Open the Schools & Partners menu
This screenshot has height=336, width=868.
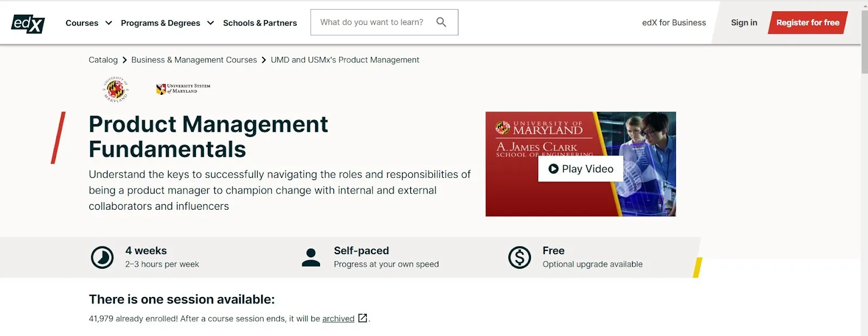[260, 23]
